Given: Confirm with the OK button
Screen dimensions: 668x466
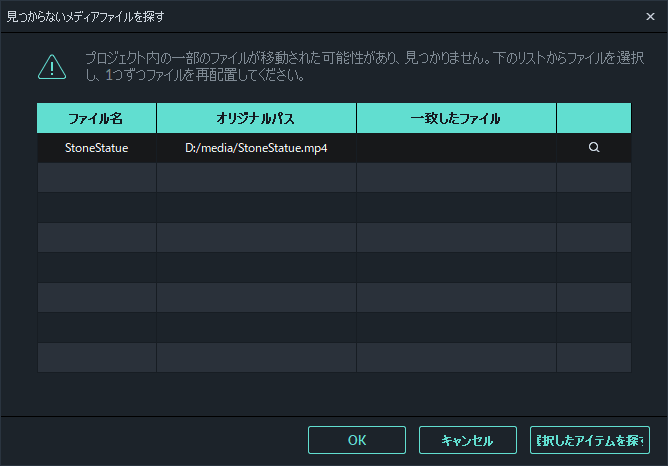Looking at the screenshot, I should tap(357, 440).
